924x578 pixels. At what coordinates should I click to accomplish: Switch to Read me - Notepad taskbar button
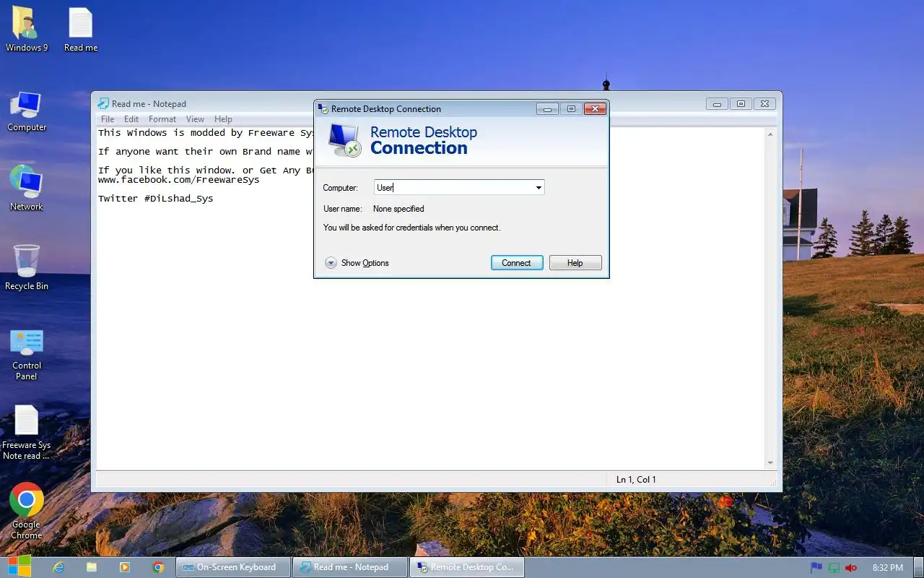point(350,567)
